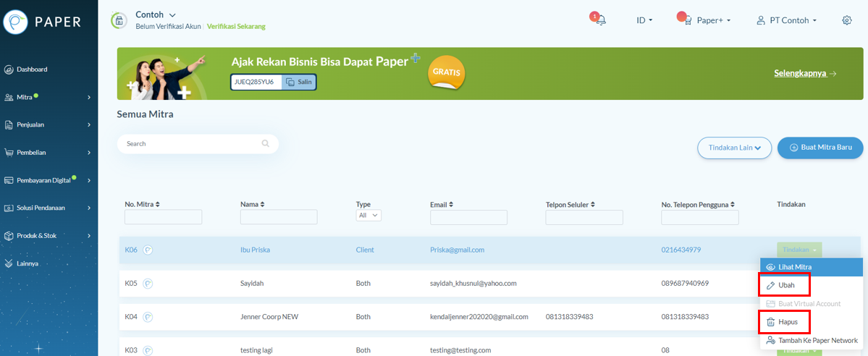Open the notification bell
This screenshot has height=356, width=868.
tap(601, 20)
